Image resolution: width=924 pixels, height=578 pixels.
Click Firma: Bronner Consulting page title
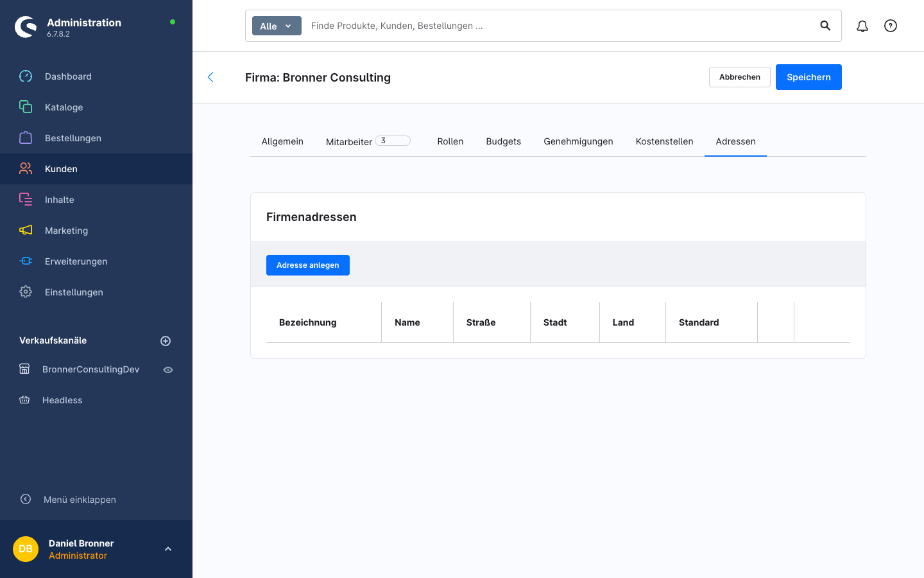[318, 78]
